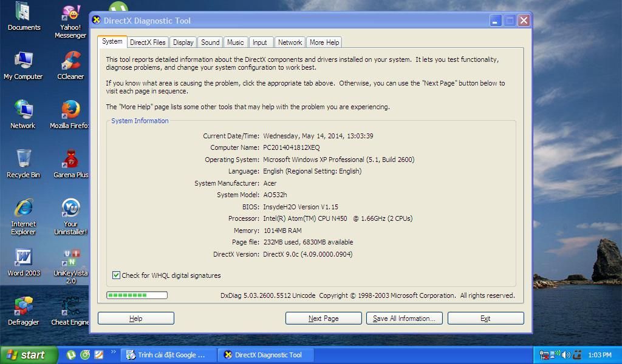The image size is (622, 364).
Task: Select the Defraggler desktop icon
Action: pos(23,308)
